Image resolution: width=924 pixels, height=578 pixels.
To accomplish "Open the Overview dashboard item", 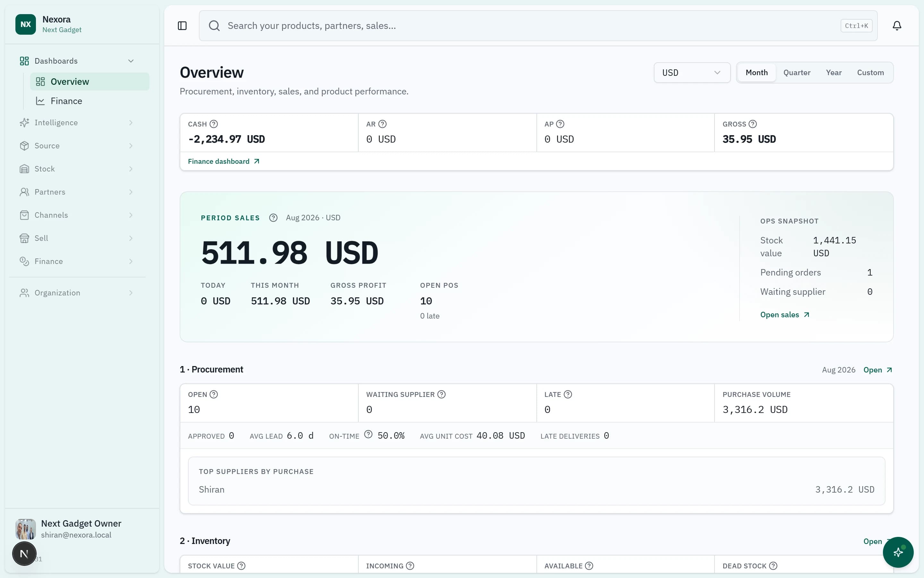I will [x=90, y=82].
